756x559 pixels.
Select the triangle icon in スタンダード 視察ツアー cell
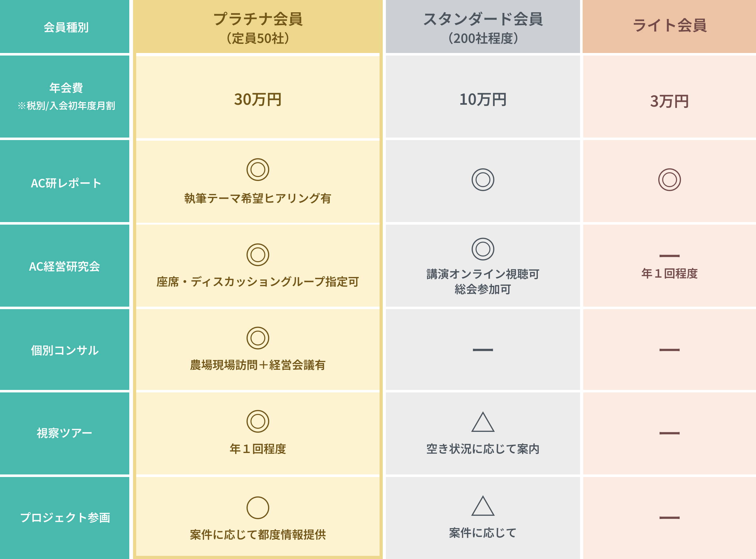483,422
